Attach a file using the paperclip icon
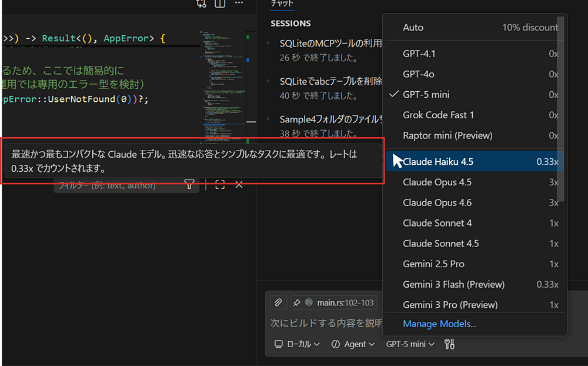 coord(278,302)
